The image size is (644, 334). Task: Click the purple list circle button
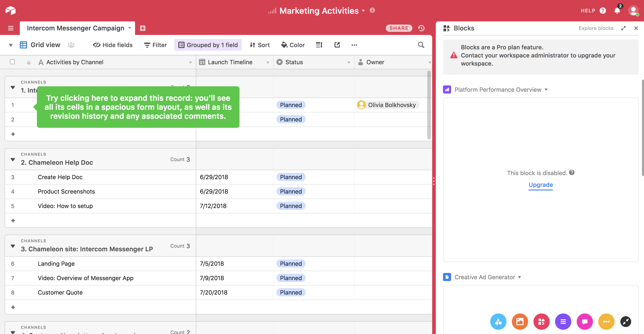click(x=563, y=321)
